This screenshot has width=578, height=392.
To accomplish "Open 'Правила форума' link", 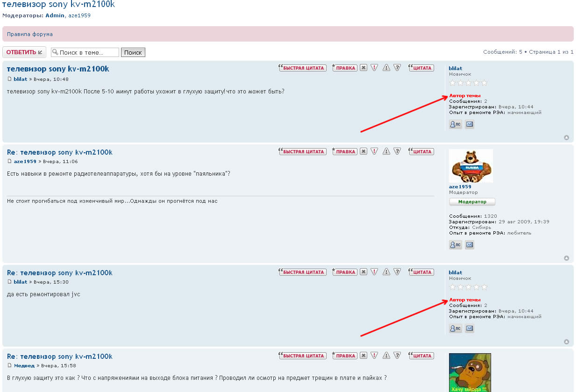I will [30, 34].
